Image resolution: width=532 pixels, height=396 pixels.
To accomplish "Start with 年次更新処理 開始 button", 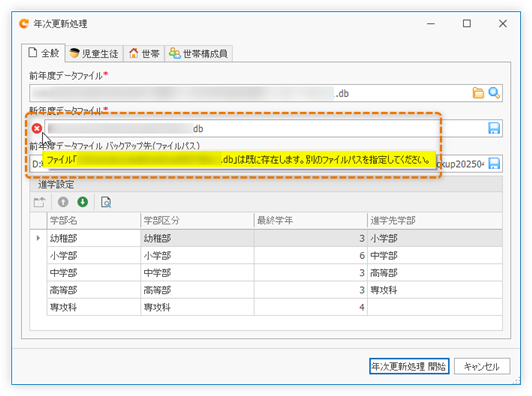I will click(x=409, y=366).
